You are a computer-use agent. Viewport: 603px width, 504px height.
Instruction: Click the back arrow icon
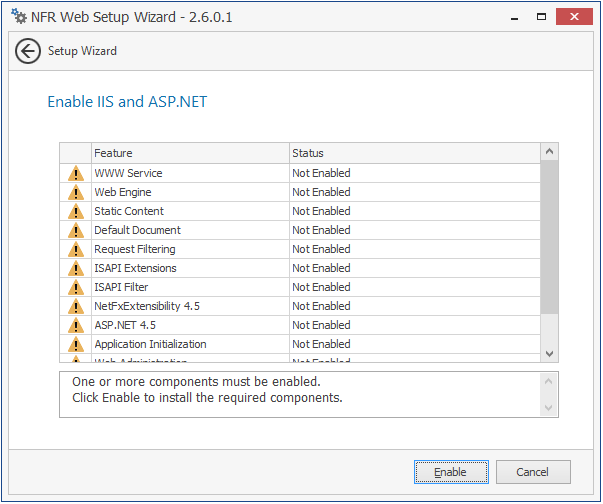pyautogui.click(x=28, y=51)
